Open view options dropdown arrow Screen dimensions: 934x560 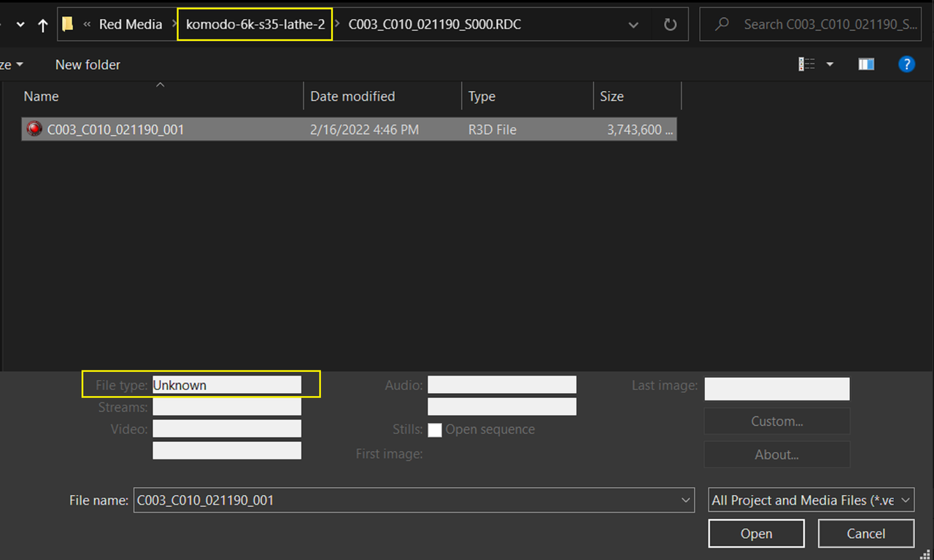(x=830, y=64)
